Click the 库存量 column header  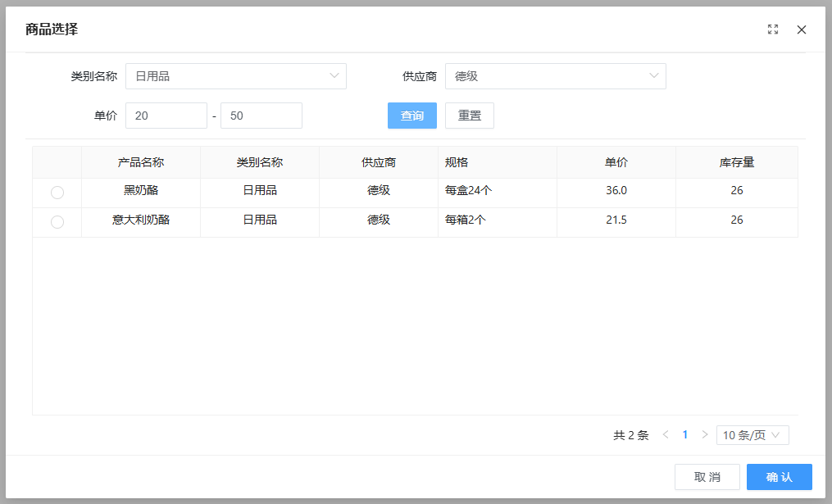(x=737, y=162)
